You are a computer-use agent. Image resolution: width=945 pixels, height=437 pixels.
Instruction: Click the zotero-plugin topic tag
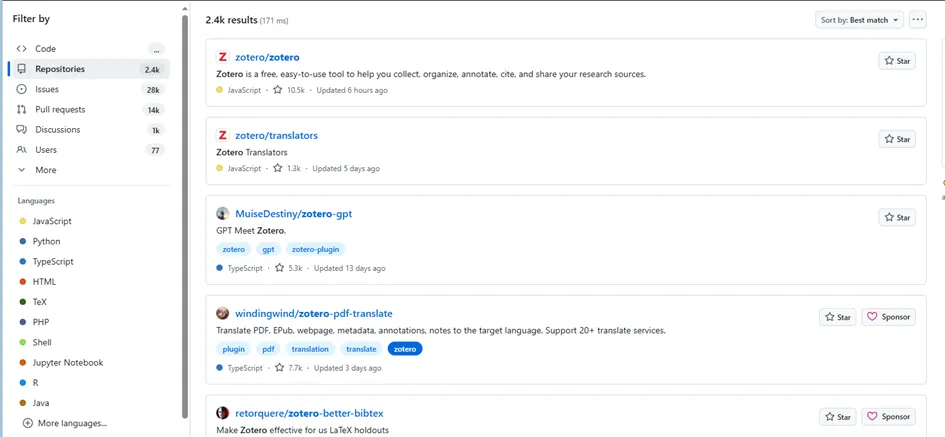point(316,250)
